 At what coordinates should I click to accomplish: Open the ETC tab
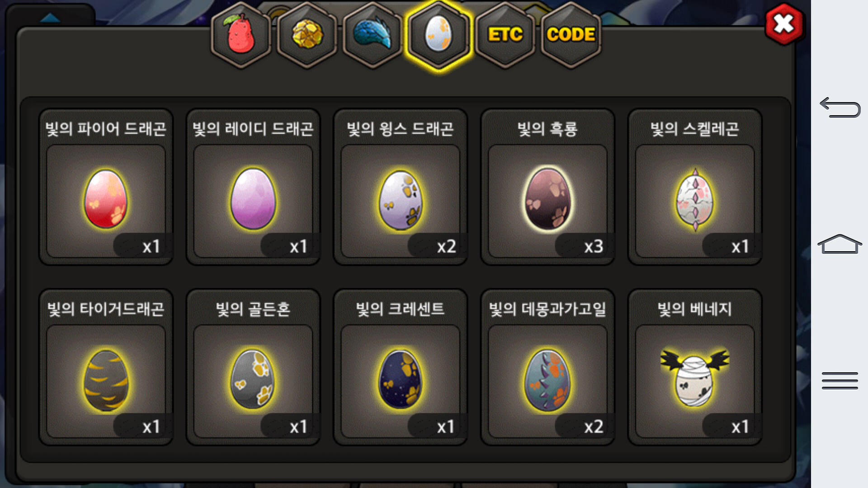pos(505,35)
